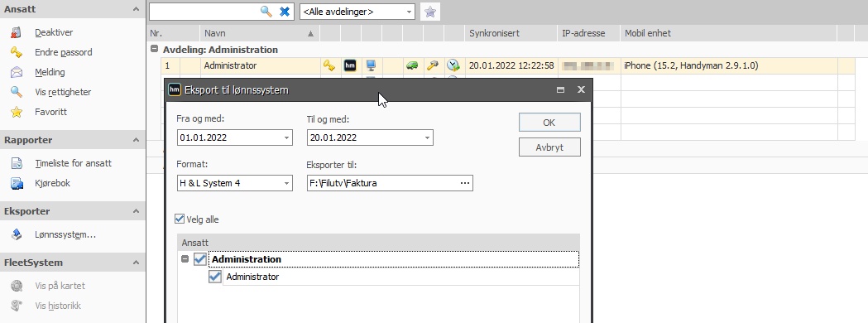The width and height of the screenshot is (868, 323).
Task: Click the Favoritt star icon in the sidebar
Action: pos(17,112)
